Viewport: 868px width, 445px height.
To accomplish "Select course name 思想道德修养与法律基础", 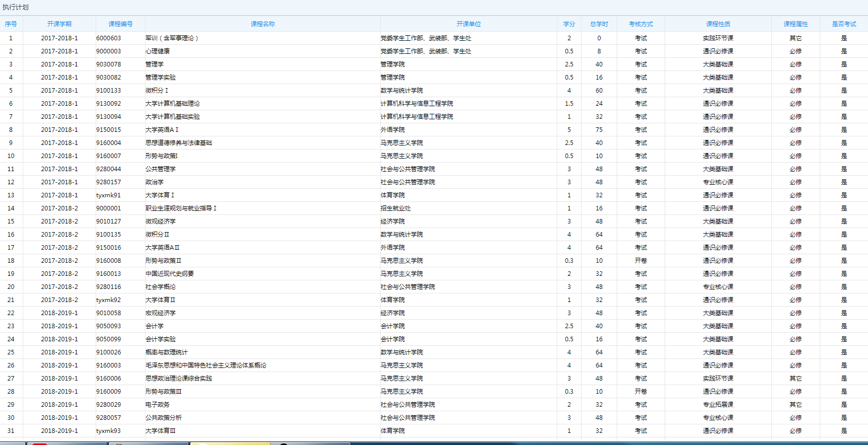I will 179,143.
